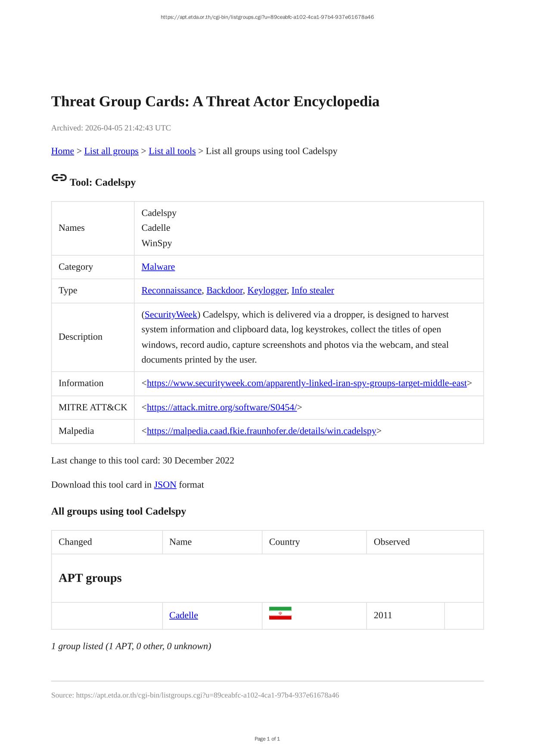Screen dimensions: 535x756
Task: Click the Observed column header
Action: coord(392,542)
